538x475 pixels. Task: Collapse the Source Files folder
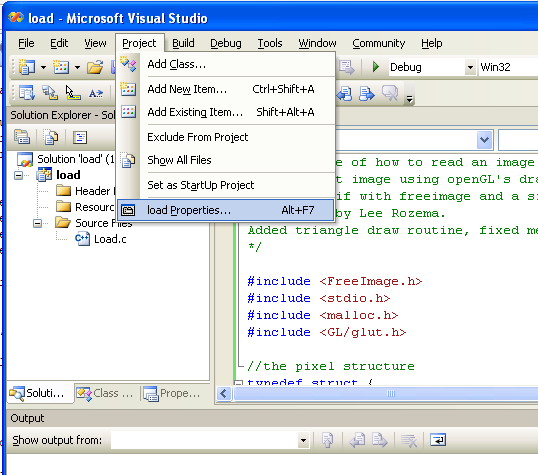(x=37, y=223)
